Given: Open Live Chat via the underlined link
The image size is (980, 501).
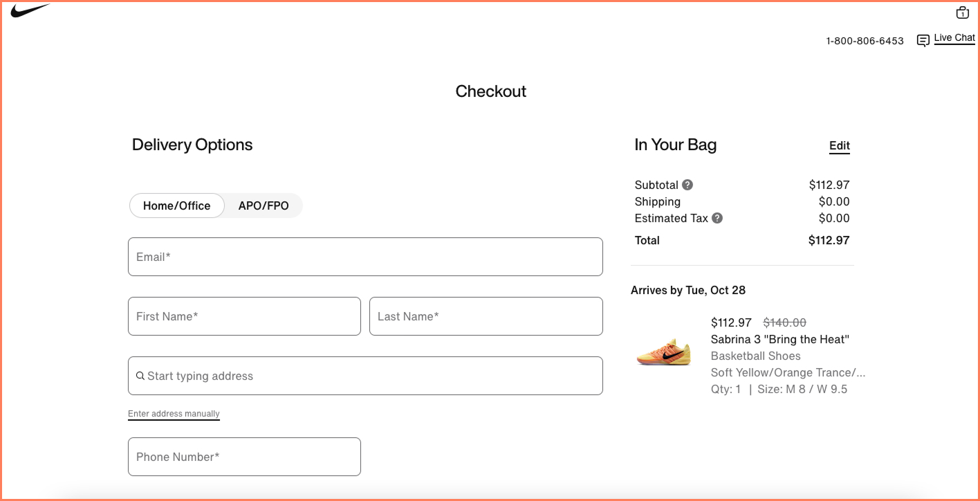Looking at the screenshot, I should (954, 37).
